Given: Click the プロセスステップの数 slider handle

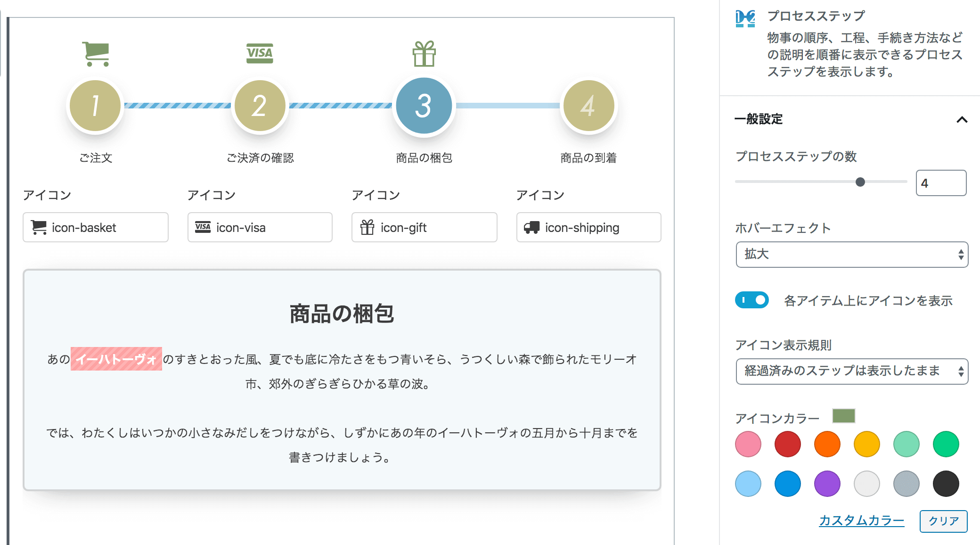Looking at the screenshot, I should 860,182.
